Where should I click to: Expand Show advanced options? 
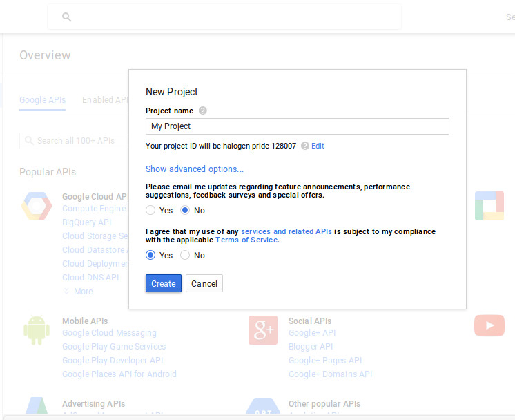[195, 169]
